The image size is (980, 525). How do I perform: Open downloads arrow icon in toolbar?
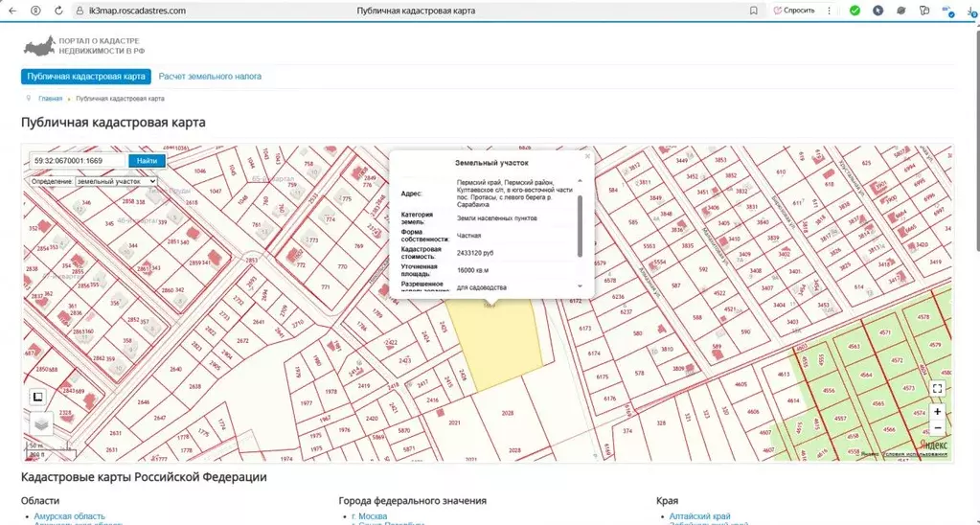[971, 11]
